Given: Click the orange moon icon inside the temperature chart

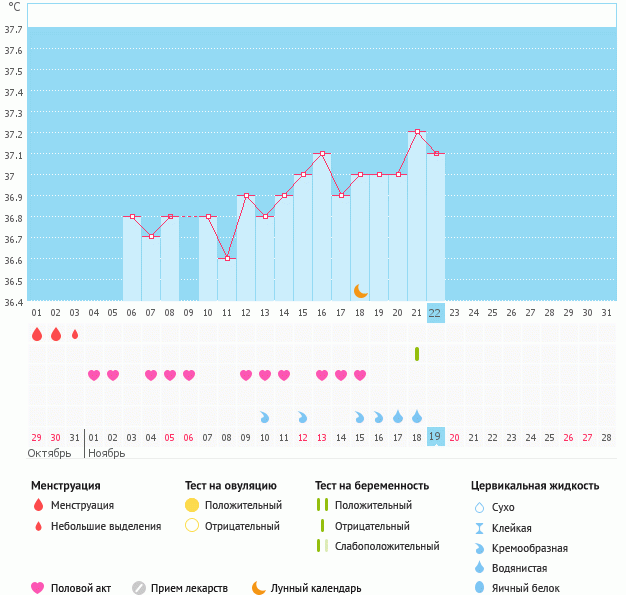Looking at the screenshot, I should (x=361, y=290).
